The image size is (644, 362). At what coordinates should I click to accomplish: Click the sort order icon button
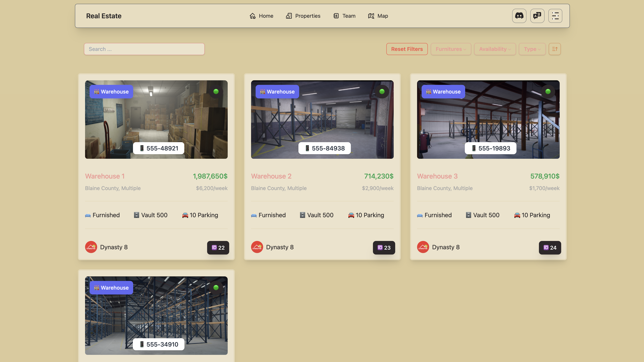(555, 49)
